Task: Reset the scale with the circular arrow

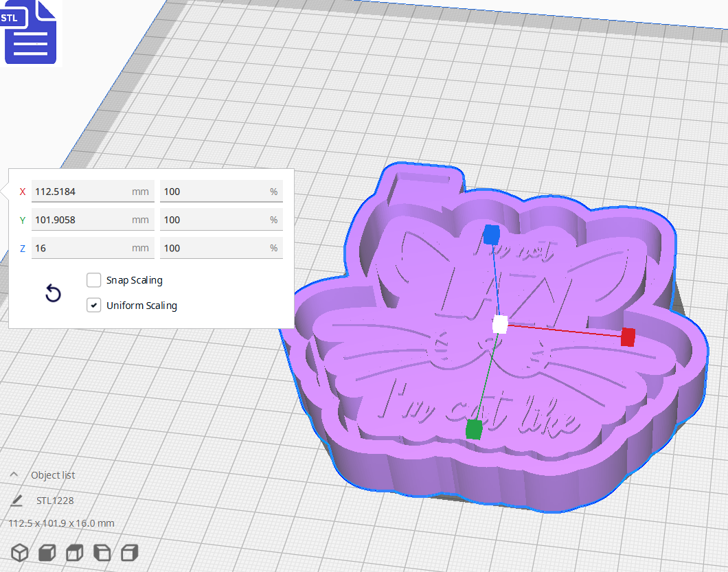Action: click(x=53, y=293)
